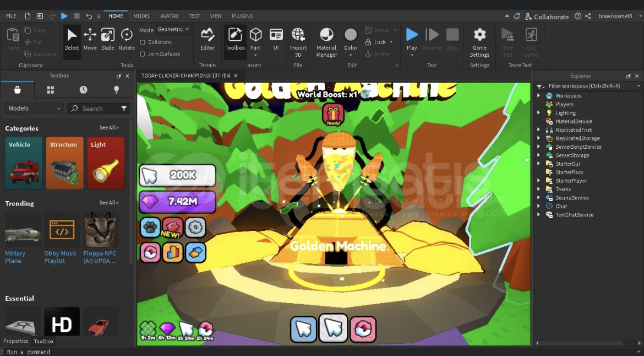The image size is (644, 356).
Task: Select Players in Explorer
Action: [x=564, y=104]
